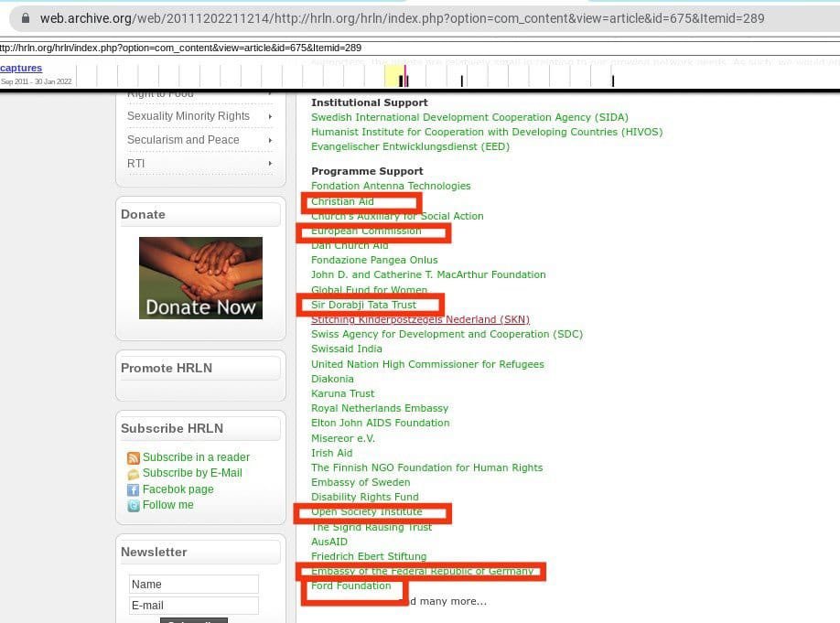Open Evangelischer Entwicklungsdienst (EED) link

pos(410,146)
